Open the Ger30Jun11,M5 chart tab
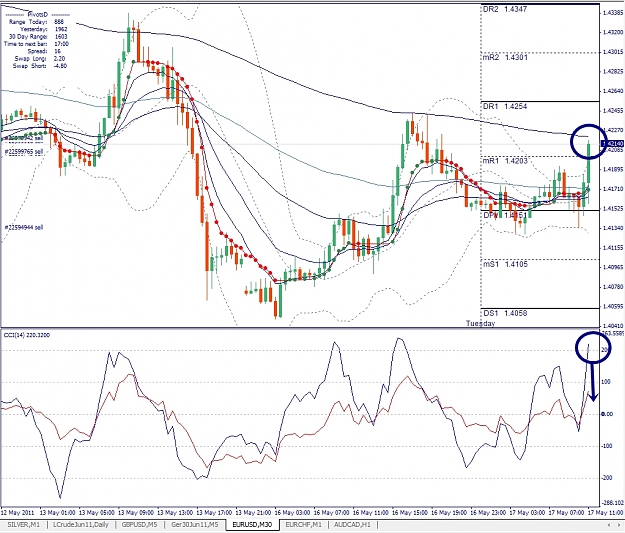This screenshot has height=533, width=625. [x=195, y=525]
